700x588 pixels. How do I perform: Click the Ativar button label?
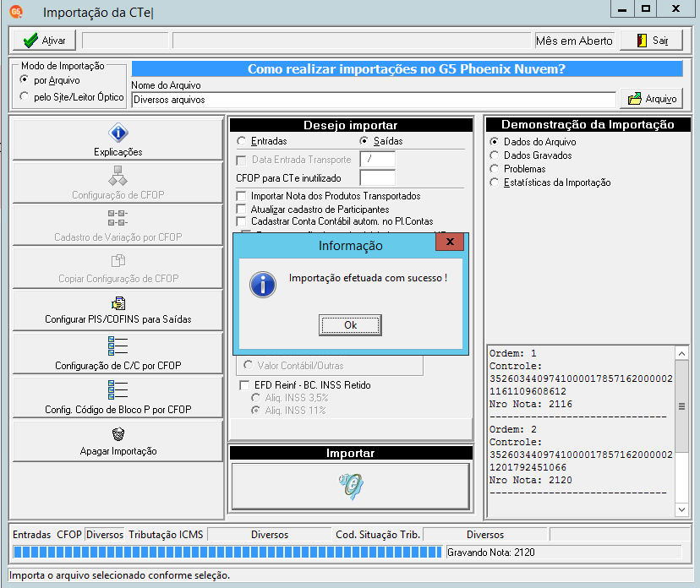pyautogui.click(x=53, y=41)
